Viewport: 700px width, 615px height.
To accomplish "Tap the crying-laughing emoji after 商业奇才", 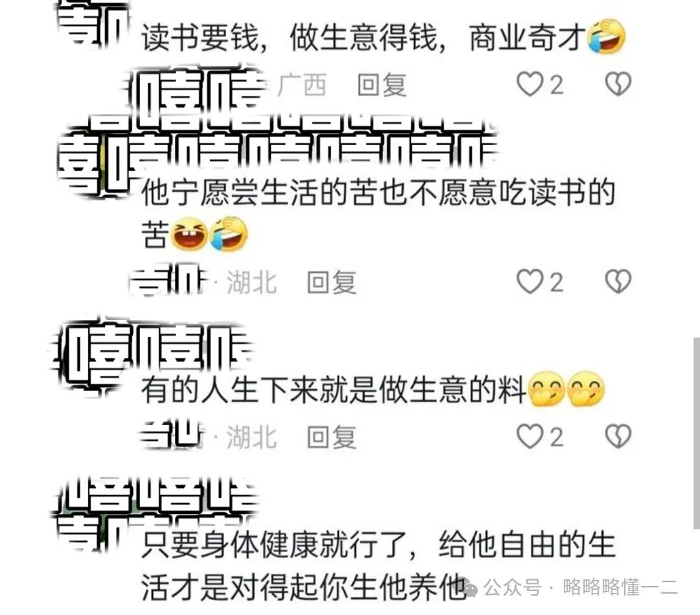I will 606,36.
